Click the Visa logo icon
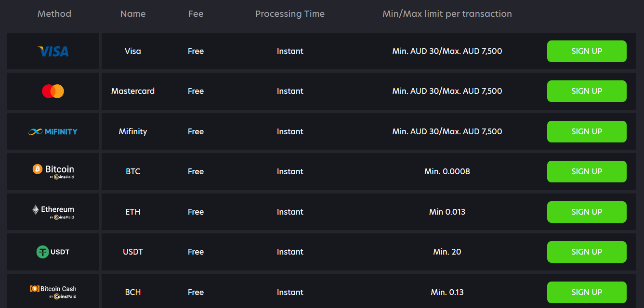644x308 pixels. click(53, 51)
